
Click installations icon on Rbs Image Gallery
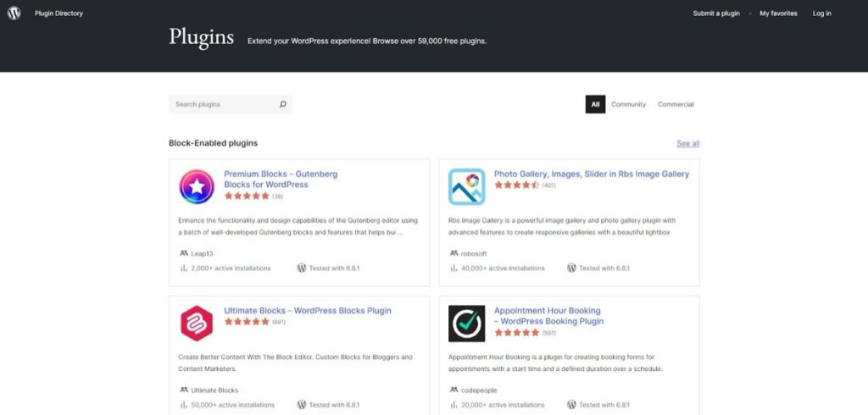(x=454, y=268)
